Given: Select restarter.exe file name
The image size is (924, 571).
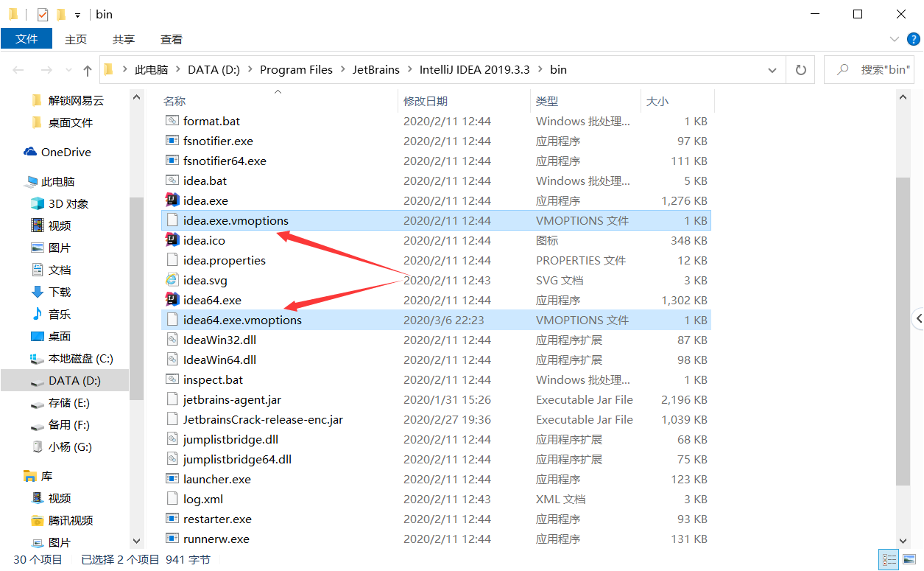Looking at the screenshot, I should click(217, 519).
